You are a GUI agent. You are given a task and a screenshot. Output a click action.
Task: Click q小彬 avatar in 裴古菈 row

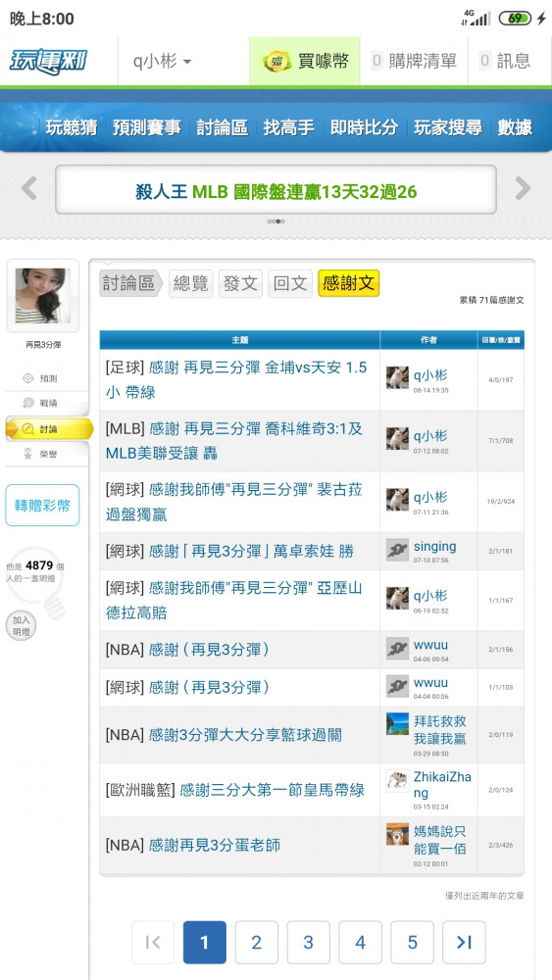(x=398, y=500)
